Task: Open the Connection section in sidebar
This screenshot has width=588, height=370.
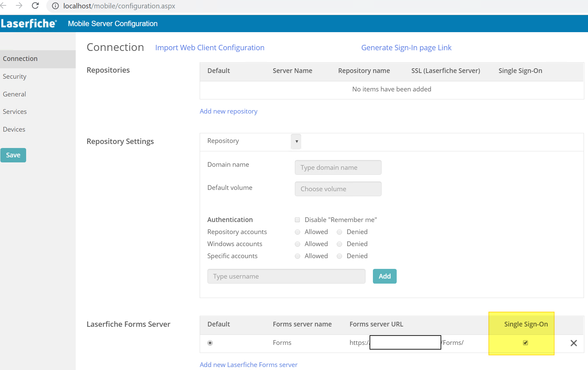Action: tap(38, 59)
